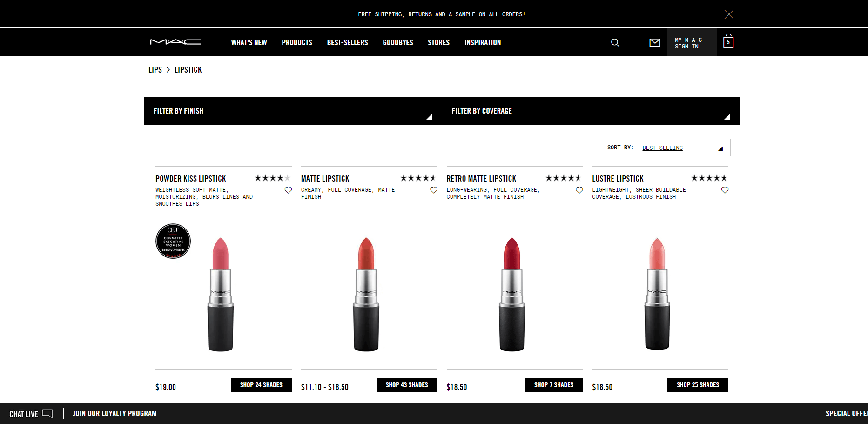Click the 'Creamy, full coverage, matte finish' description
The image size is (868, 424).
click(x=348, y=193)
